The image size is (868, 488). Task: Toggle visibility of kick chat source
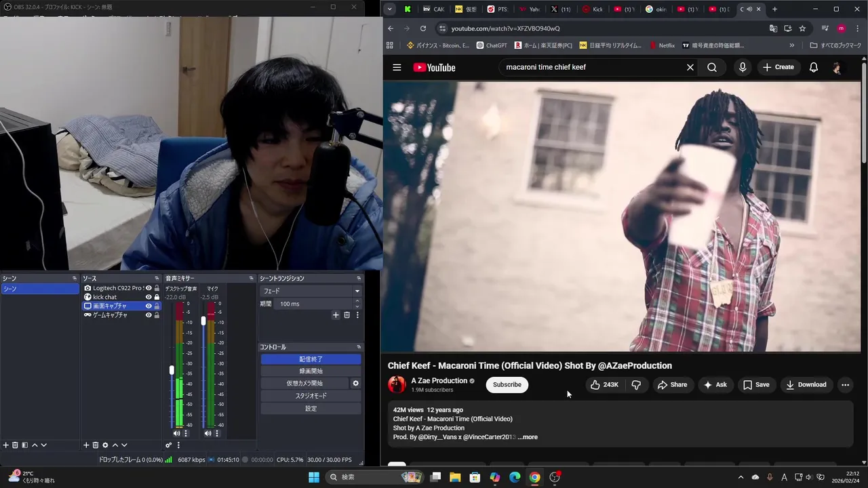click(x=149, y=297)
